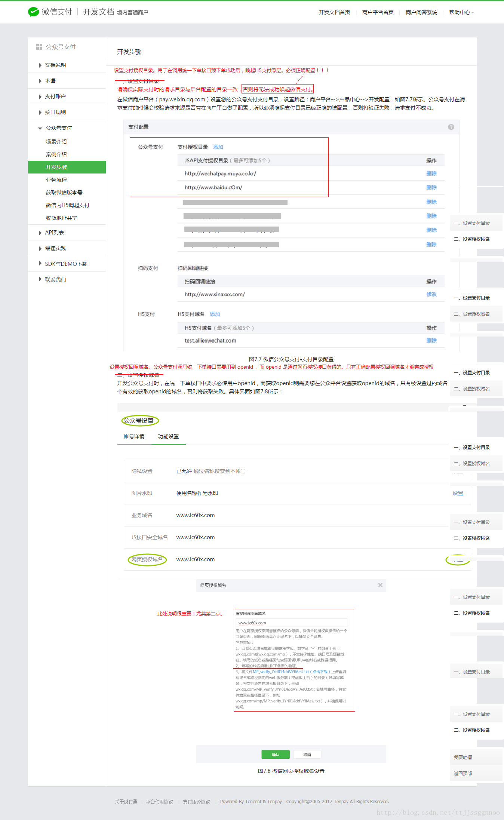Click 图7.8 微信网页授权域名设置 caption
The image size is (504, 820).
click(291, 771)
